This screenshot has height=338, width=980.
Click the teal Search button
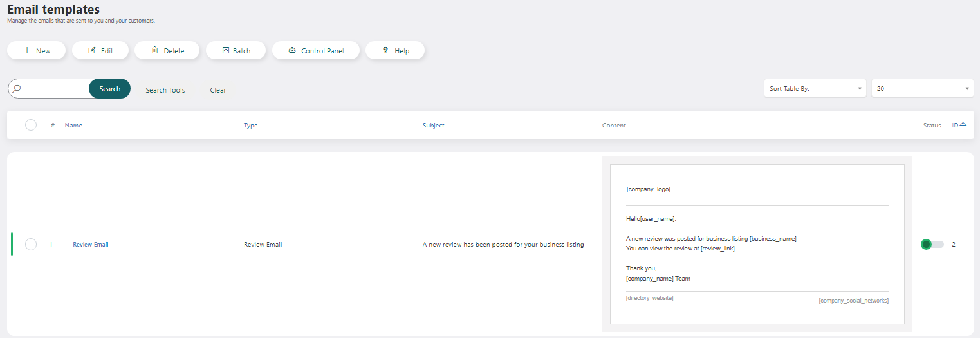point(109,89)
